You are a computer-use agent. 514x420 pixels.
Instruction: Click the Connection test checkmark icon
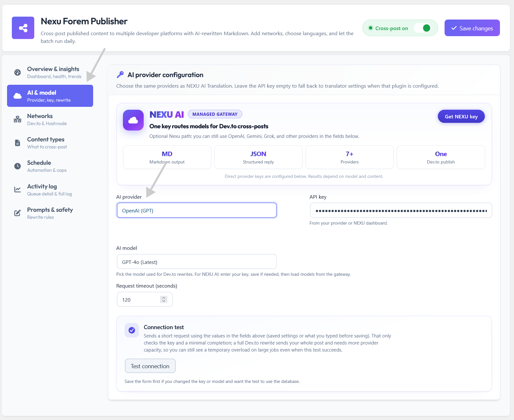point(132,330)
